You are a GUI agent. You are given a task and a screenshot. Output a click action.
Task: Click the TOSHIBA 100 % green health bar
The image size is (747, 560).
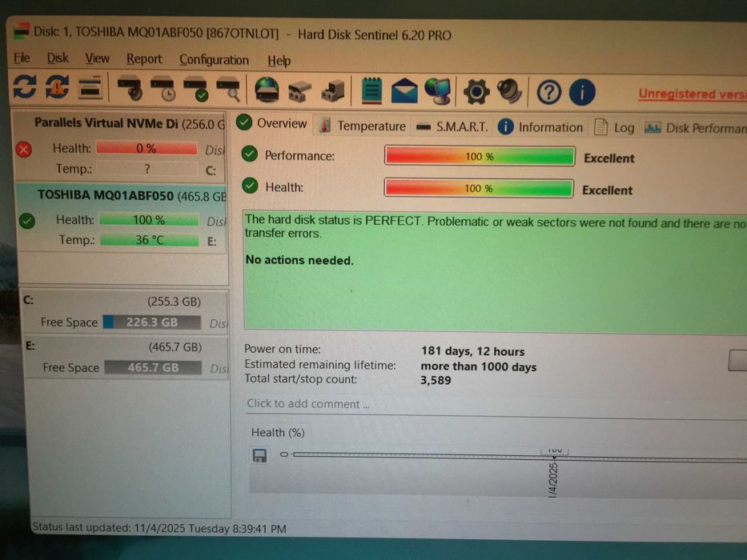(x=149, y=220)
